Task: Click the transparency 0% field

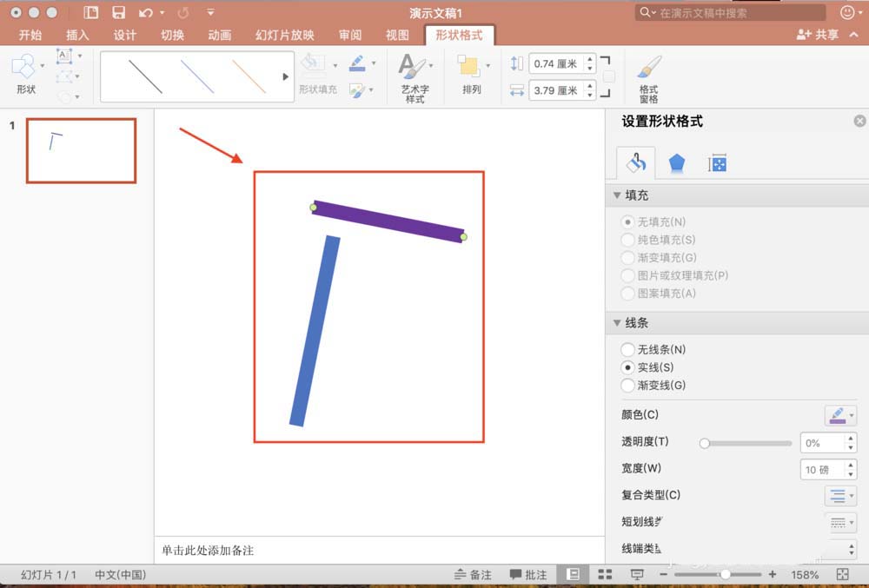Action: point(822,443)
